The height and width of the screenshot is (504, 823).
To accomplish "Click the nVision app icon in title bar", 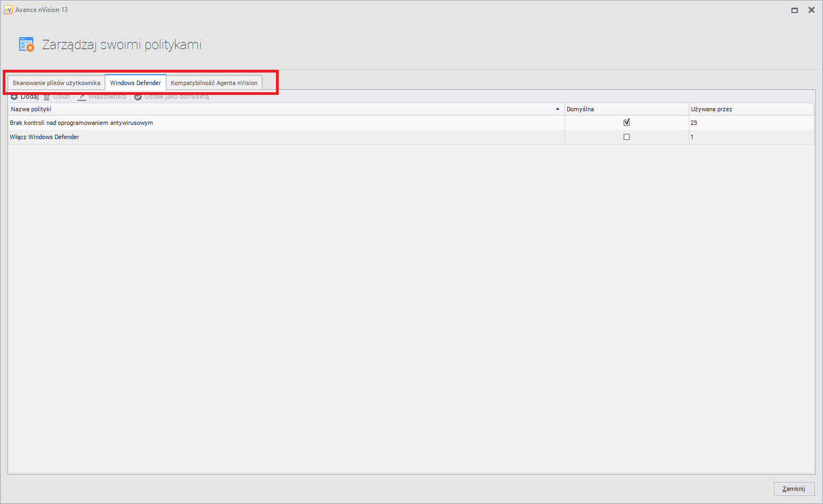I will [8, 10].
